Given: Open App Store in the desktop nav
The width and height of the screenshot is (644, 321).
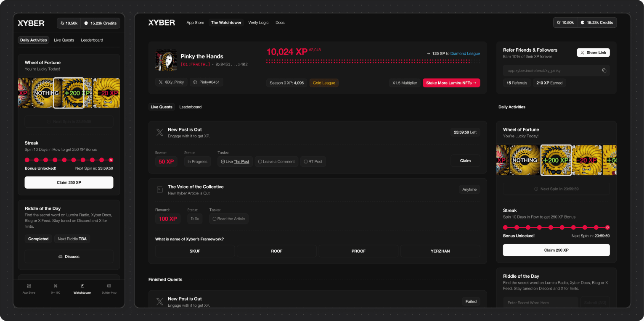Looking at the screenshot, I should [x=195, y=23].
